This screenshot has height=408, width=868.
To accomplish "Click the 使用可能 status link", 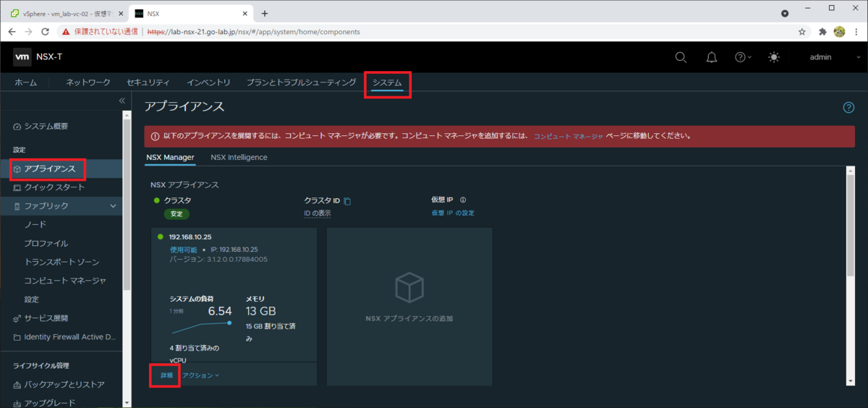I will (183, 250).
